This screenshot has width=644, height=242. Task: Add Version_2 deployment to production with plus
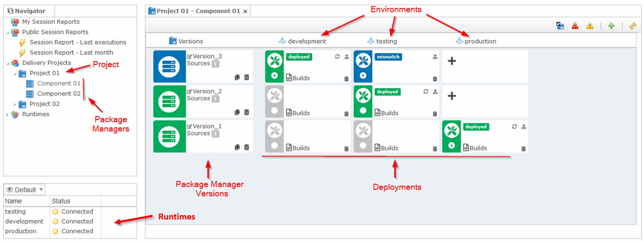(452, 96)
